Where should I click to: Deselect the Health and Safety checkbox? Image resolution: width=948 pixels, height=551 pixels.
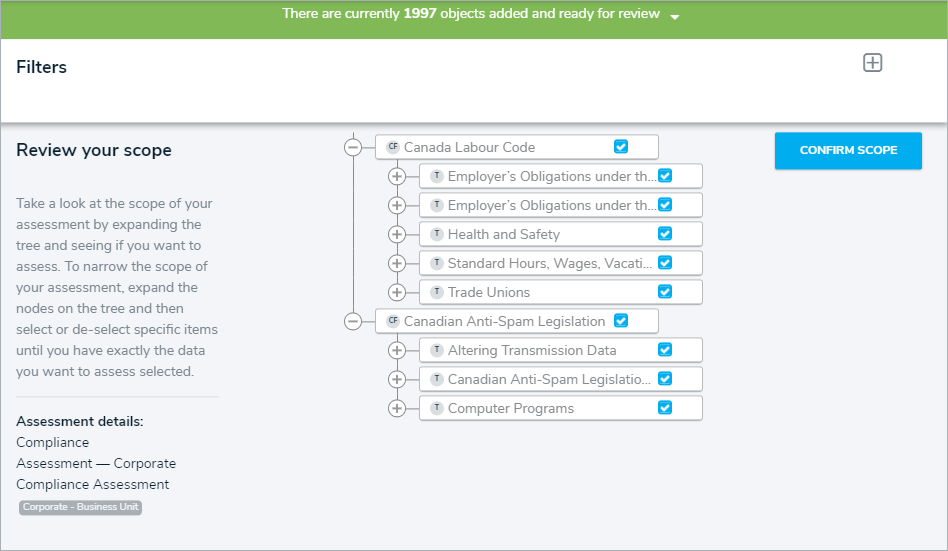tap(665, 234)
